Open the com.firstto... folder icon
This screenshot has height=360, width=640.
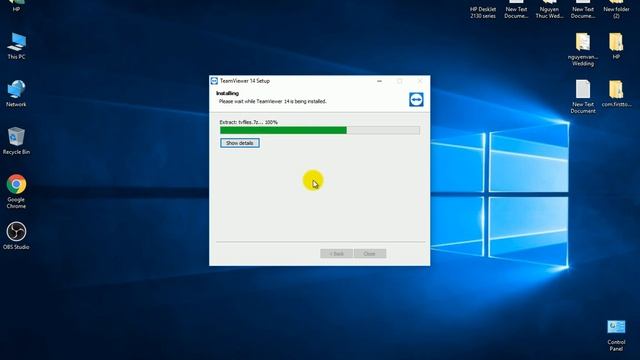click(x=616, y=93)
